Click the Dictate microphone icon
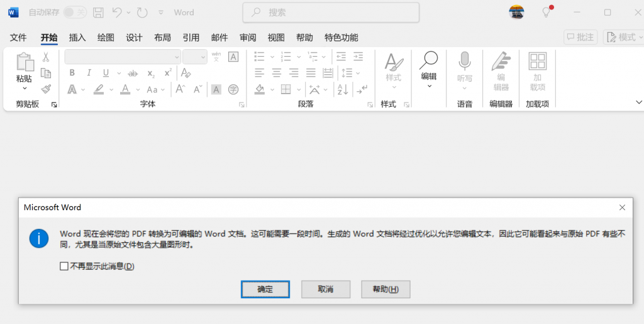644x324 pixels. pyautogui.click(x=465, y=62)
